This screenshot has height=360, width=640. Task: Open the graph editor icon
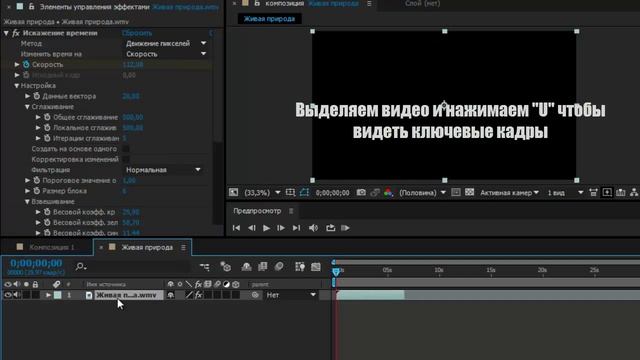point(316,267)
